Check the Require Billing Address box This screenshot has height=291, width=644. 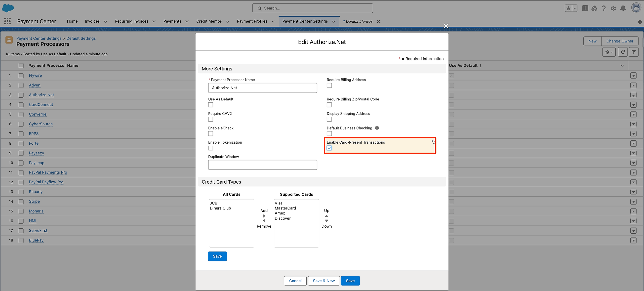(329, 86)
